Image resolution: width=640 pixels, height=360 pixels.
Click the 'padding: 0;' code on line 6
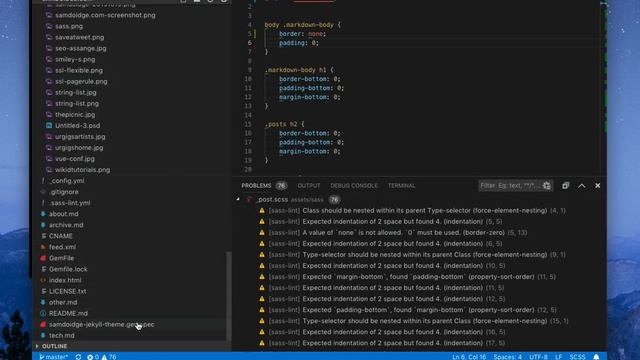299,43
